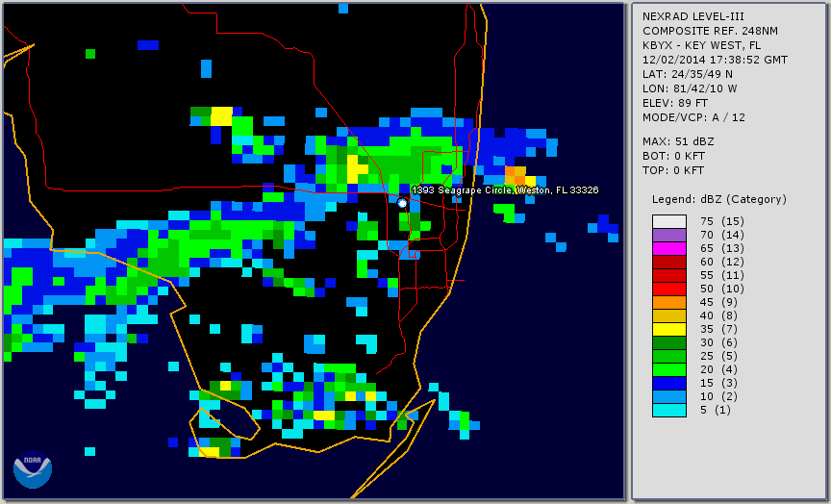Click the white location marker for Weston
This screenshot has height=504, width=831.
(x=402, y=203)
